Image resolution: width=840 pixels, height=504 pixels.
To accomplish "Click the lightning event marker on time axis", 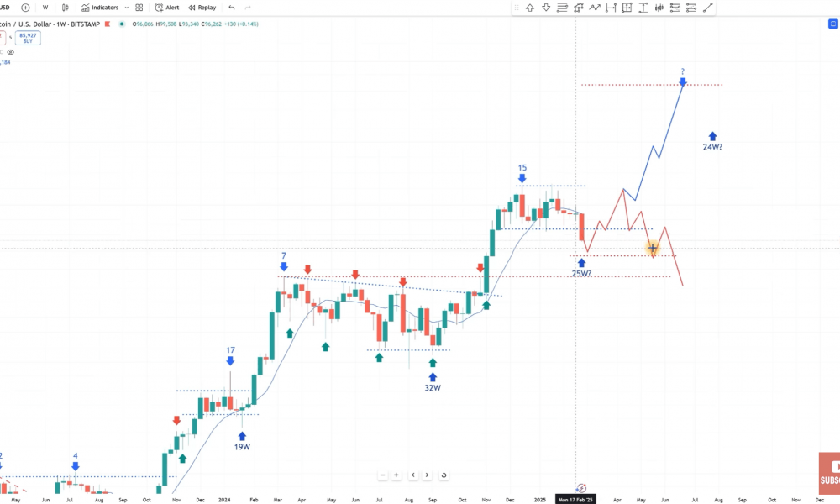I will (581, 488).
